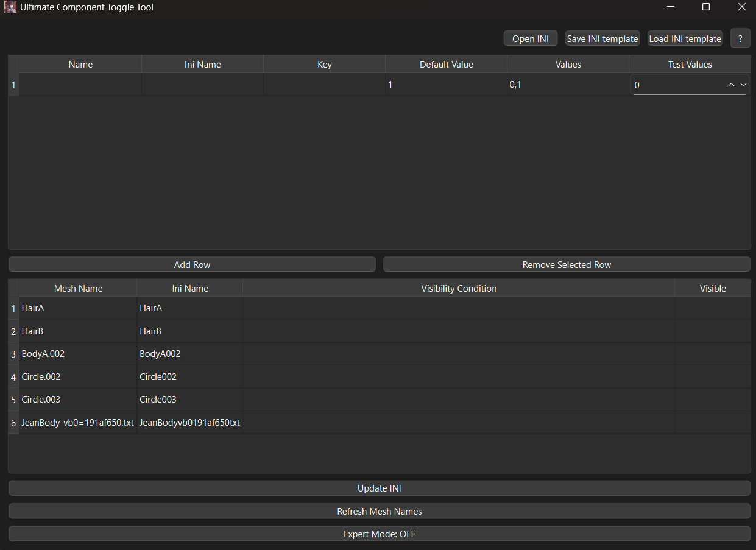Remove the selected row

tap(566, 264)
